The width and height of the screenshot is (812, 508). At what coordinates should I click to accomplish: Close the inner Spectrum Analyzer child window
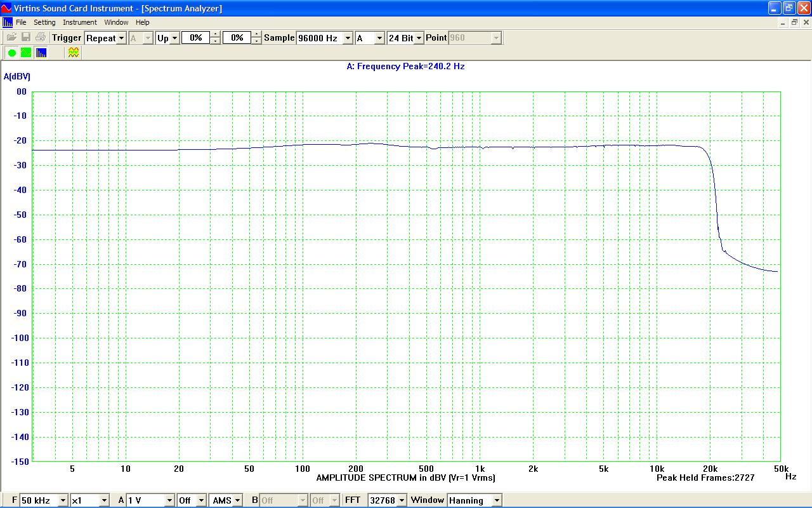point(806,22)
